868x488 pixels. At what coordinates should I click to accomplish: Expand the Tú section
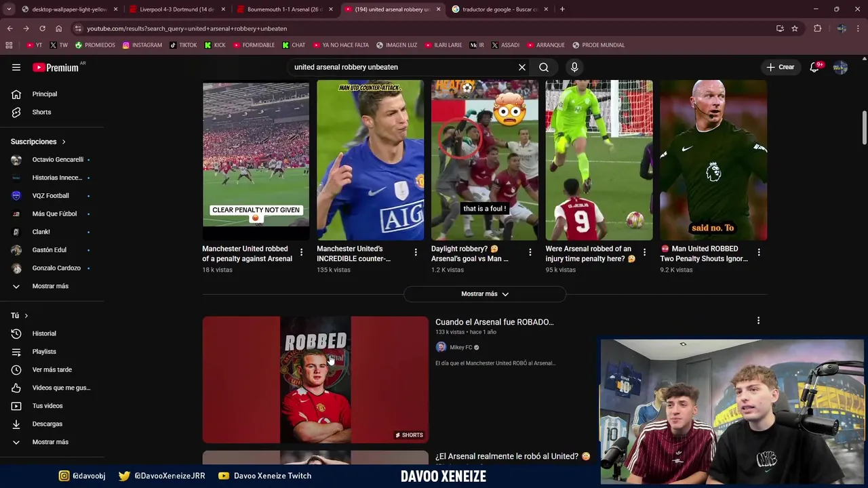[x=19, y=315]
